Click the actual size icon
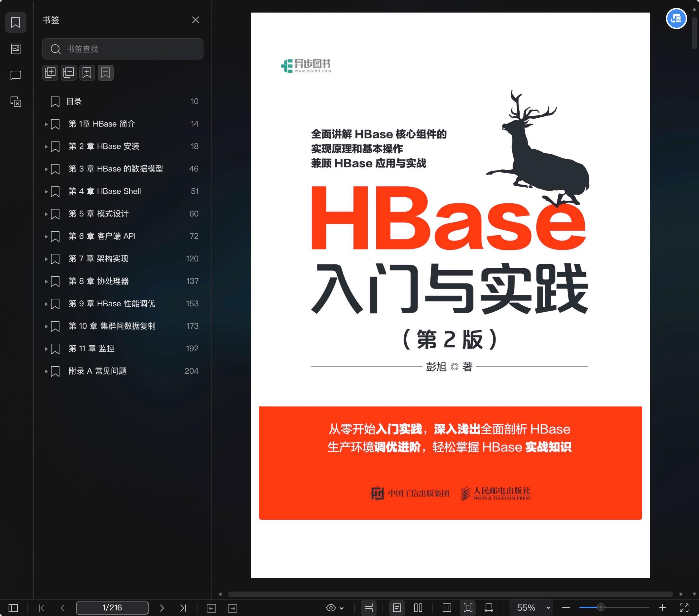This screenshot has height=616, width=699. click(447, 608)
